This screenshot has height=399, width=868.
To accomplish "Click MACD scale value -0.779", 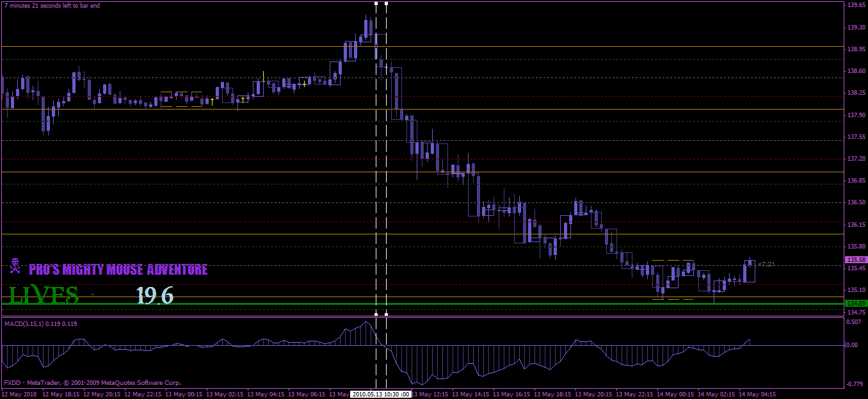I will pos(855,384).
